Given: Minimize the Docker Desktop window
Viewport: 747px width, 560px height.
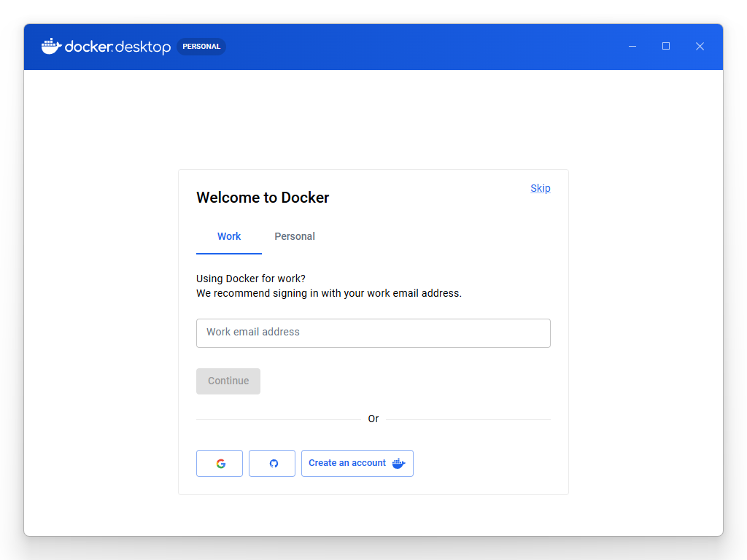Looking at the screenshot, I should pyautogui.click(x=632, y=46).
